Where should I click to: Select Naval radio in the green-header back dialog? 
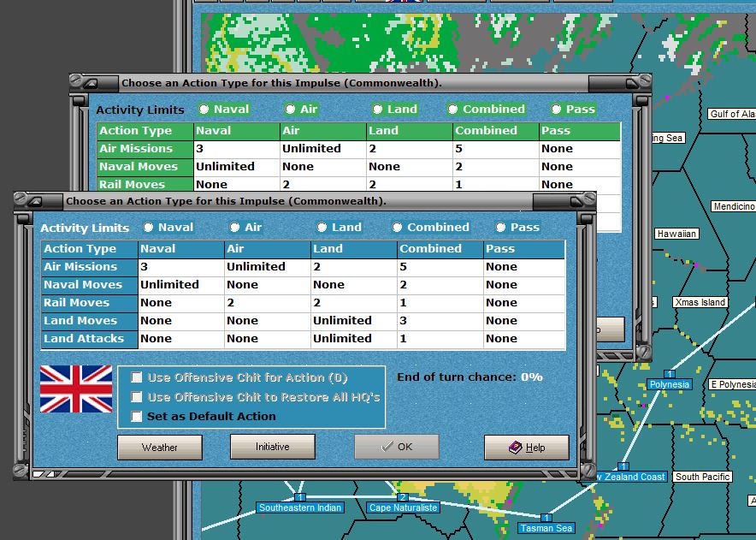tap(204, 110)
